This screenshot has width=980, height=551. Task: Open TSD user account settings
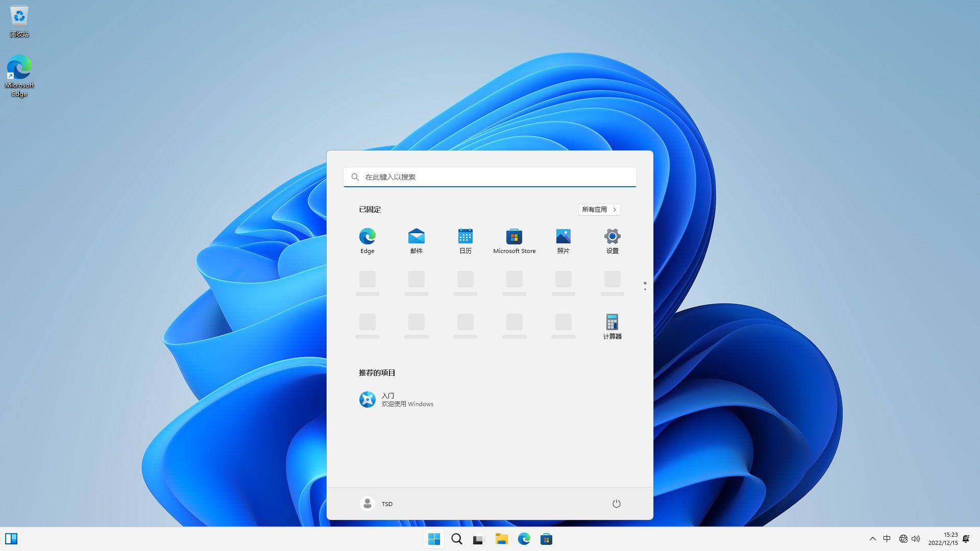pos(376,503)
